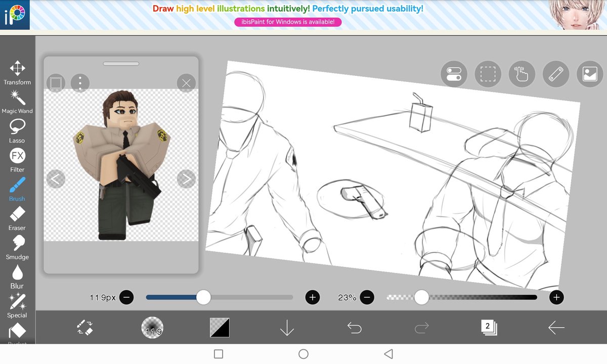The image size is (607, 364).
Task: Increase opacity with plus button
Action: [x=556, y=297]
